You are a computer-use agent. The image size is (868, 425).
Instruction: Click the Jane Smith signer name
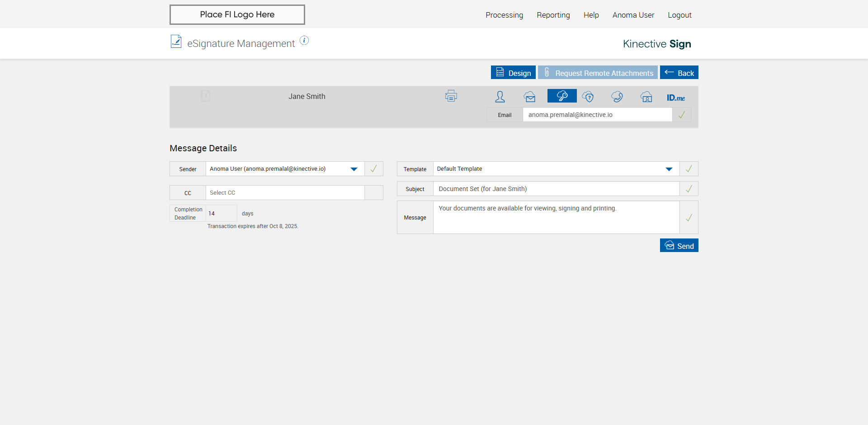(x=307, y=96)
